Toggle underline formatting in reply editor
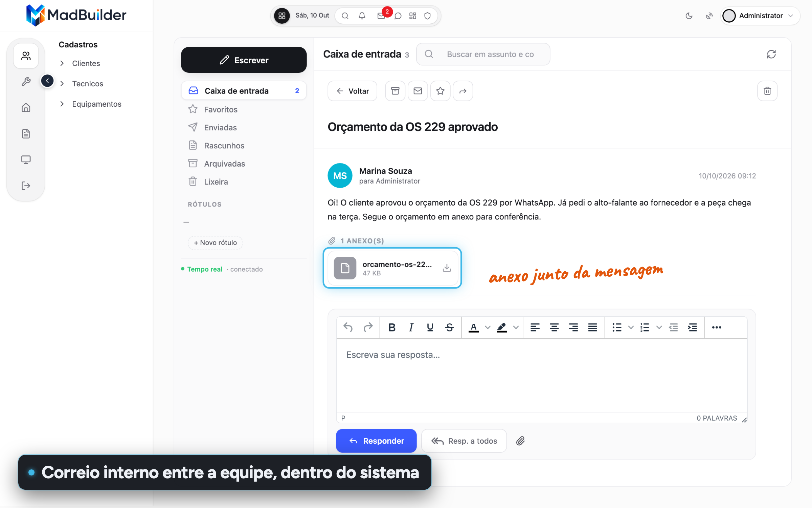This screenshot has width=812, height=508. 430,327
